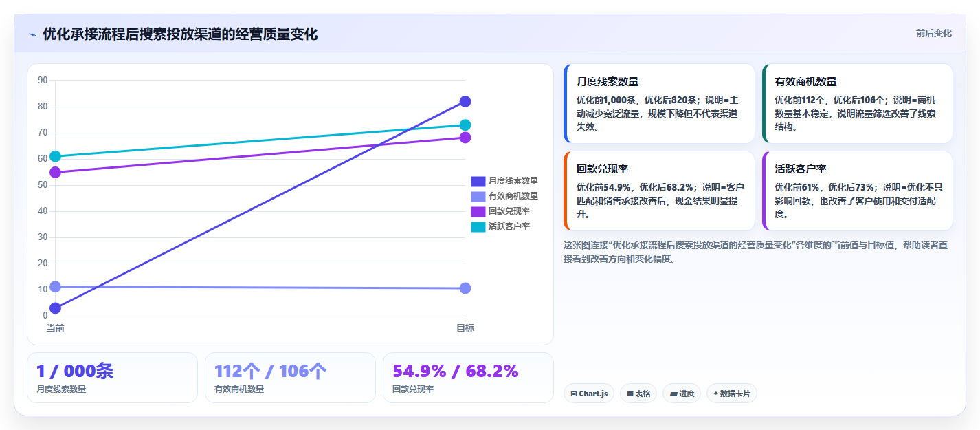Click the 活跃客户率 info card title
The height and width of the screenshot is (430, 980).
pyautogui.click(x=801, y=169)
